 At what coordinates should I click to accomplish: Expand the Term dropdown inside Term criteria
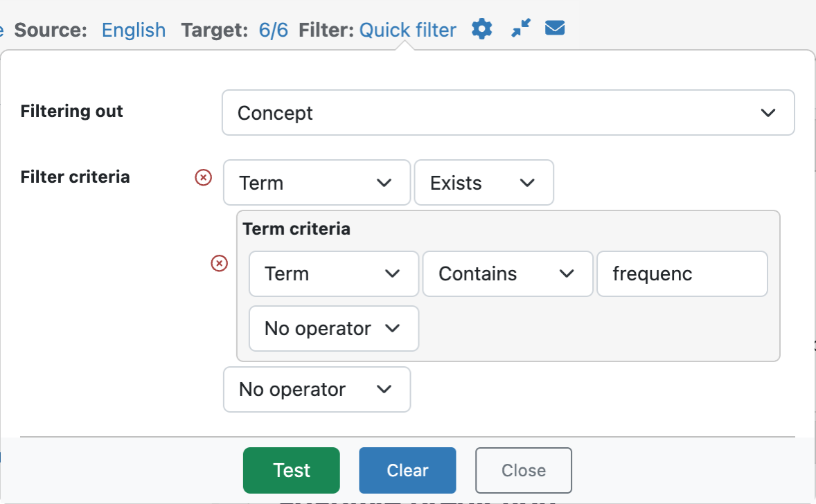[x=334, y=274]
